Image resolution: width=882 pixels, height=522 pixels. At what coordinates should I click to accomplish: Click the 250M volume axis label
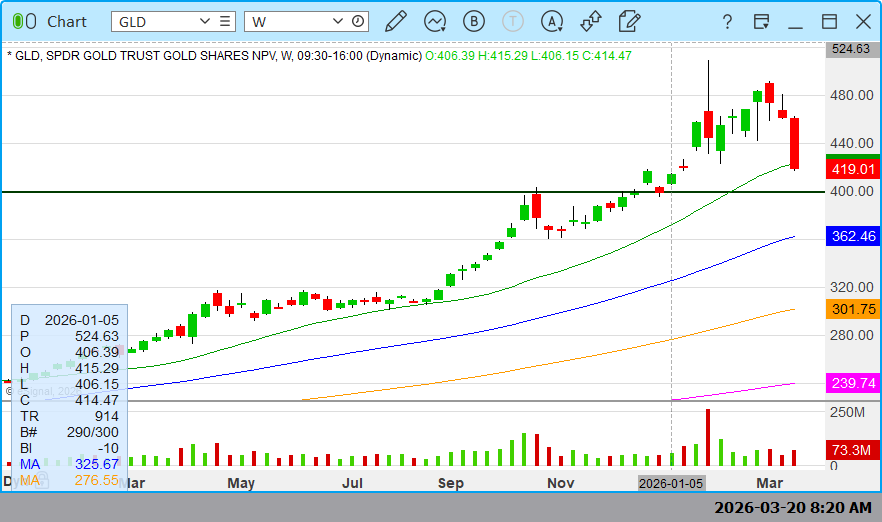point(847,412)
